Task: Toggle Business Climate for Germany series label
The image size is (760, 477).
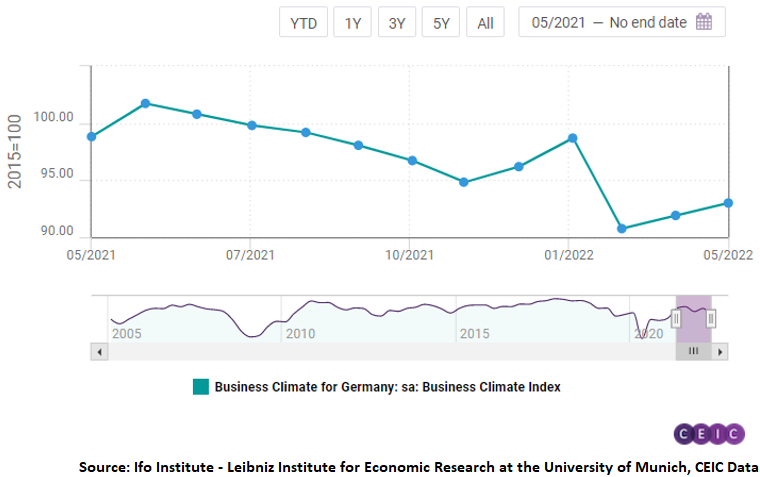Action: click(387, 387)
